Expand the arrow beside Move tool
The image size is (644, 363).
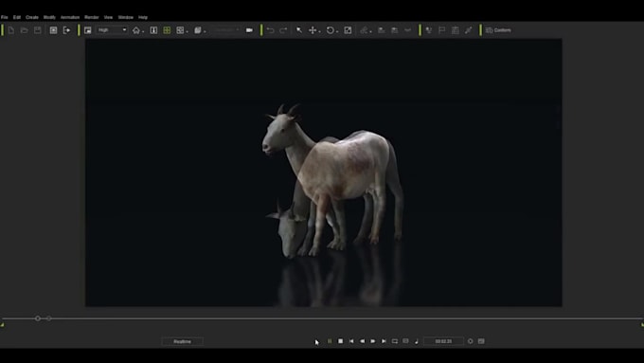319,31
